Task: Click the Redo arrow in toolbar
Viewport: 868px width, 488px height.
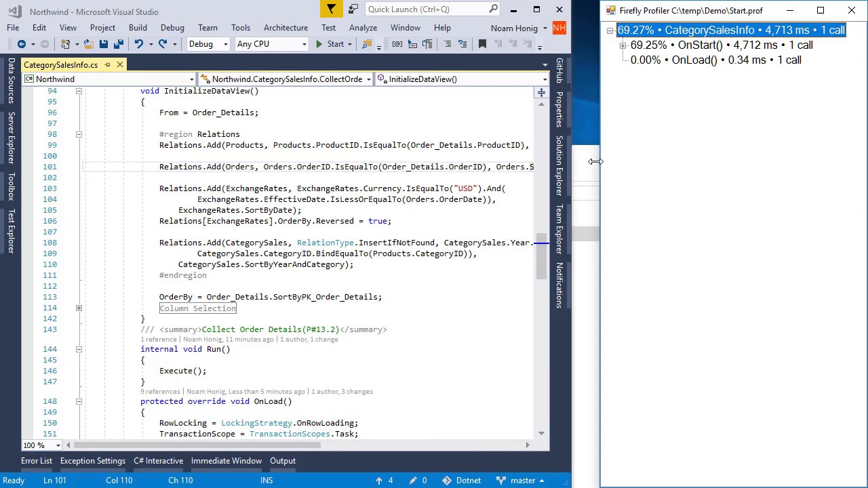Action: click(x=163, y=44)
